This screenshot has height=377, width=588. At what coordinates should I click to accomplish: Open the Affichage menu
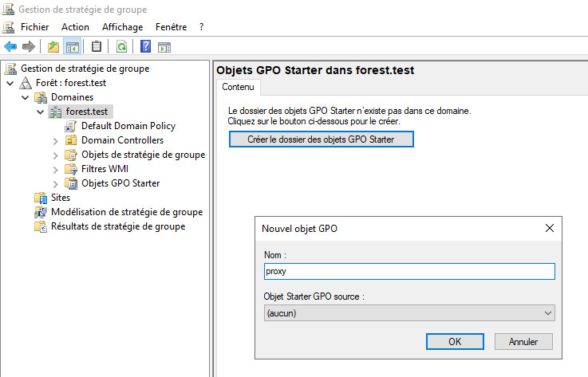(x=122, y=27)
